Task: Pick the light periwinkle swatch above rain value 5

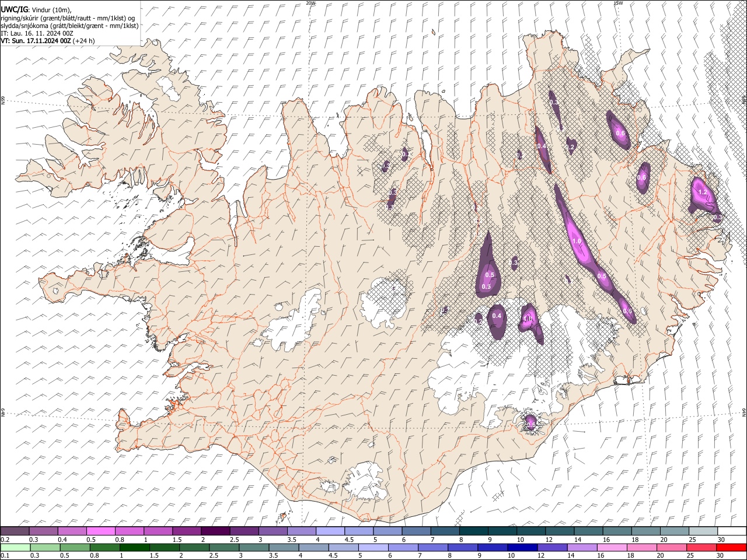Action: [x=373, y=548]
